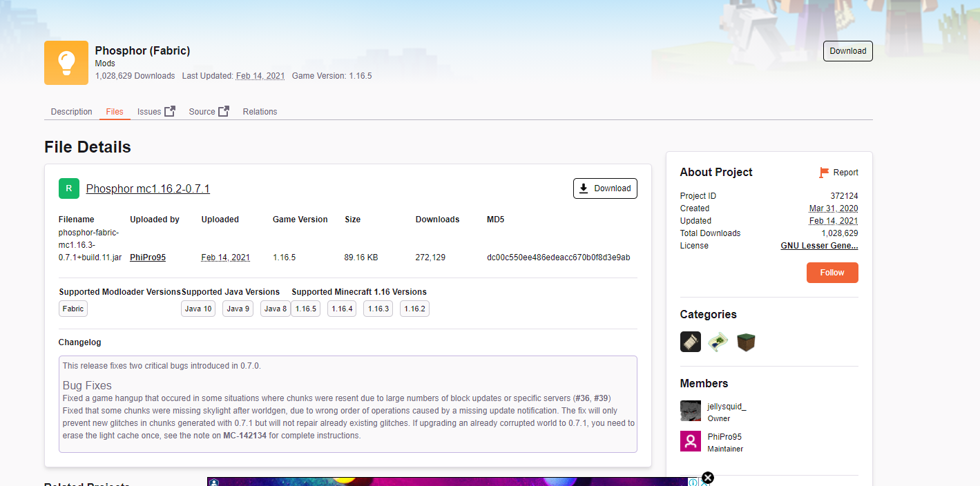Click the PhiPro95 Maintainer member name
Screen dimensions: 980x486
coord(724,437)
